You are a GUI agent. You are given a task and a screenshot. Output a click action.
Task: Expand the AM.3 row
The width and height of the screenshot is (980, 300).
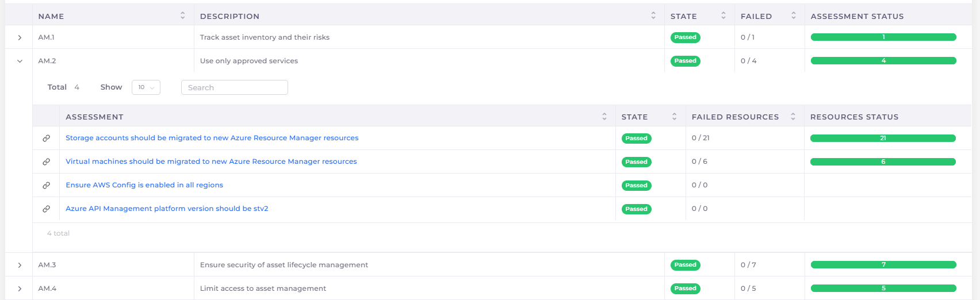click(x=20, y=266)
